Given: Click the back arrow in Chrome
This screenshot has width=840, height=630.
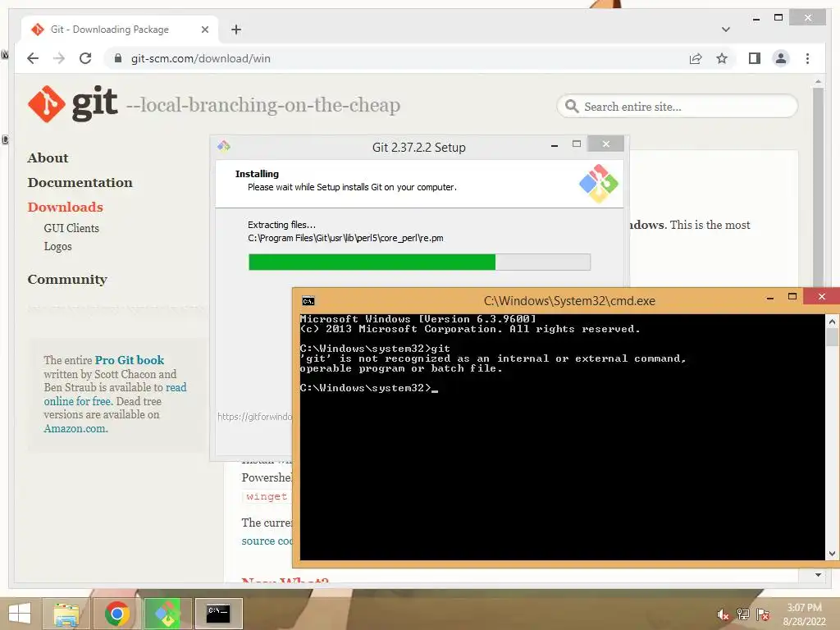Looking at the screenshot, I should pyautogui.click(x=33, y=58).
